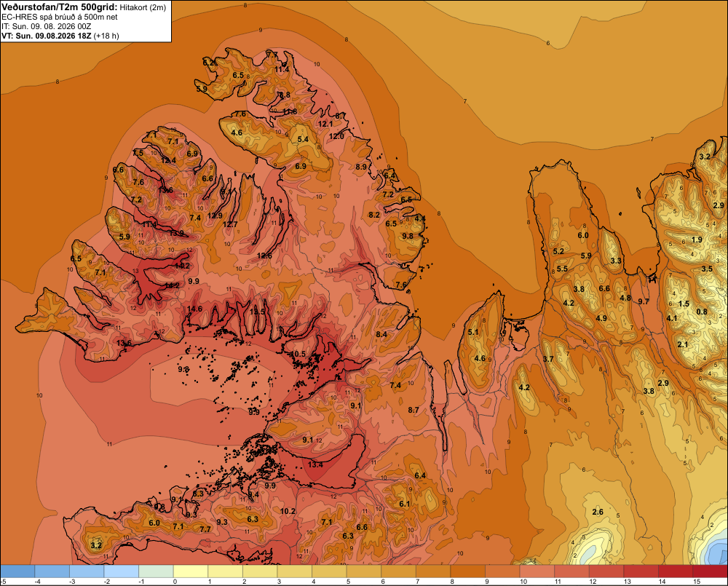Click the temperature value 12.4 on the map
The height and width of the screenshot is (586, 728).
click(168, 160)
